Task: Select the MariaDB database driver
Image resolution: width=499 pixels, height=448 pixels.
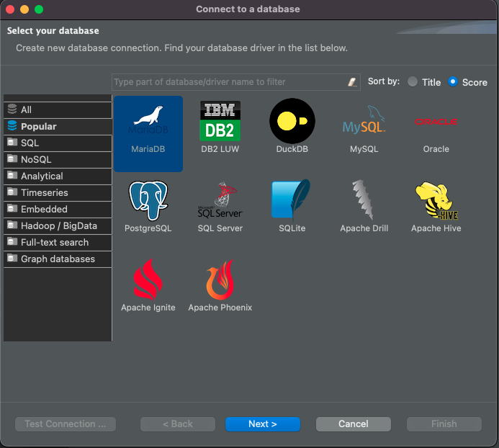Action: click(148, 134)
